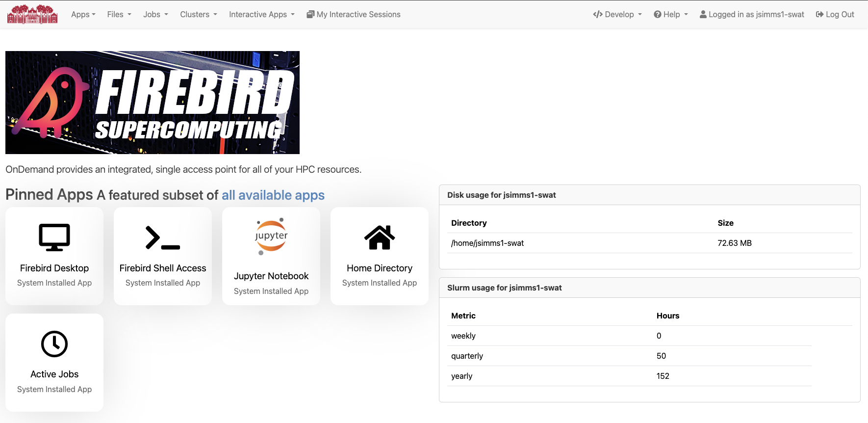Expand the Jobs dropdown menu
Image resolution: width=868 pixels, height=423 pixels.
pyautogui.click(x=155, y=14)
